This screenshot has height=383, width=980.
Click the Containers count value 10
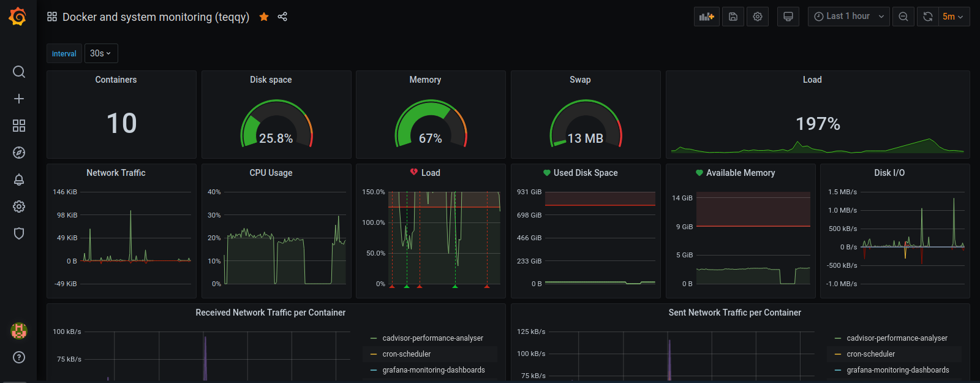tap(122, 123)
